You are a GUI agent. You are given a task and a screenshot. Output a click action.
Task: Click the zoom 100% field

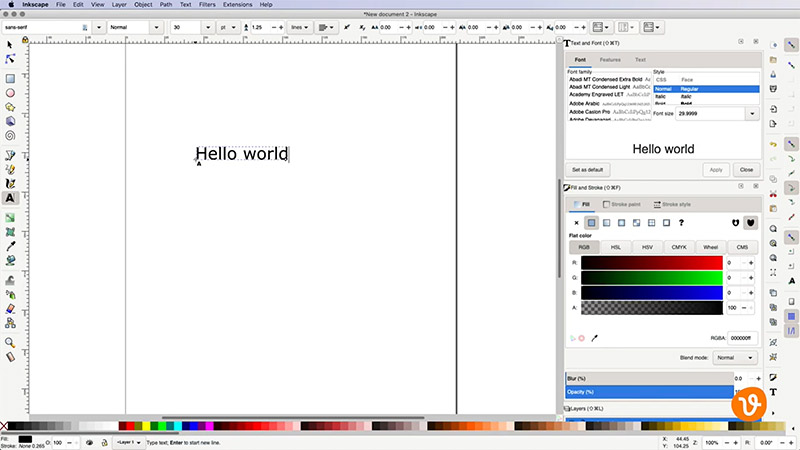pyautogui.click(x=713, y=442)
